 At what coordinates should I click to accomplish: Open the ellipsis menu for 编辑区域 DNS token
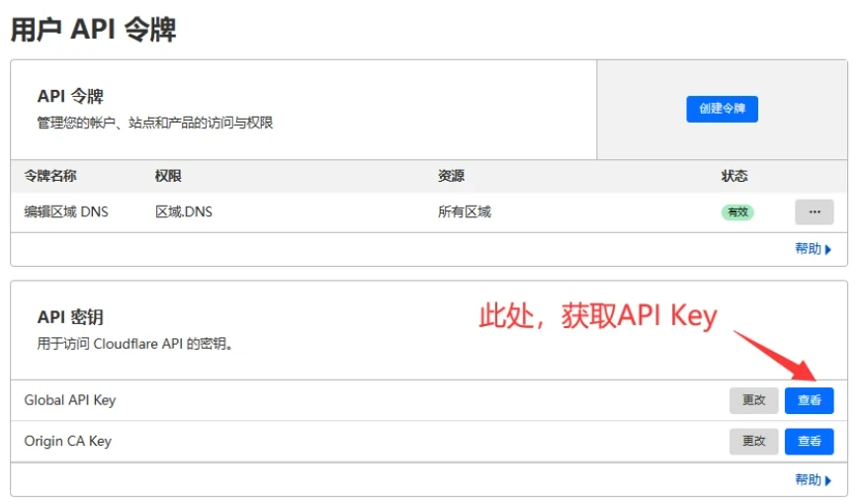814,211
